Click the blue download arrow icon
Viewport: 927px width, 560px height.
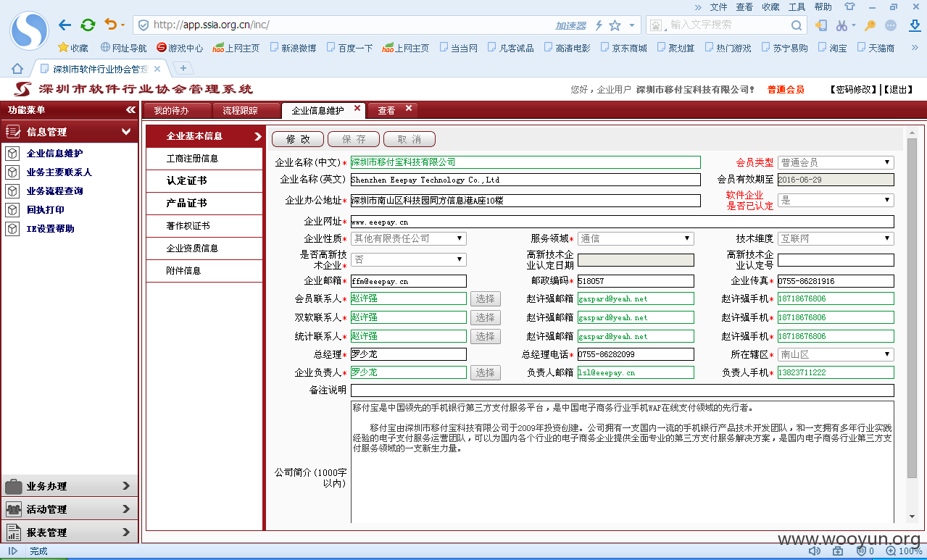[x=915, y=25]
